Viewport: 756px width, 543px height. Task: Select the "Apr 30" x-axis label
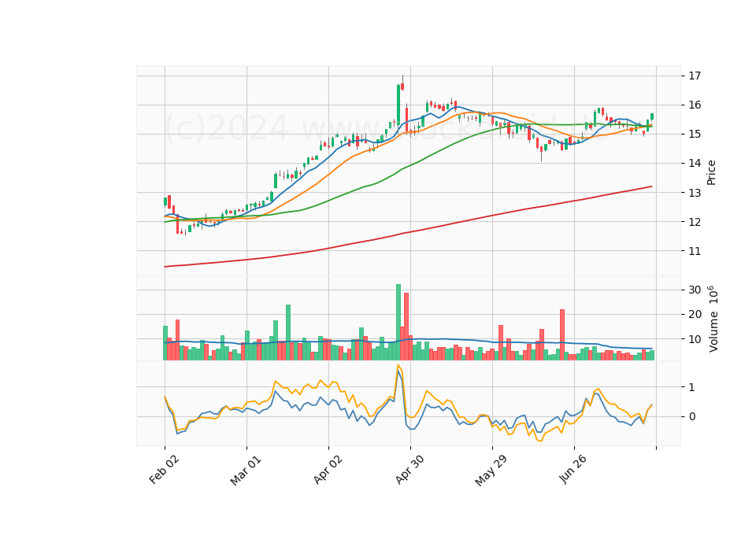(409, 469)
